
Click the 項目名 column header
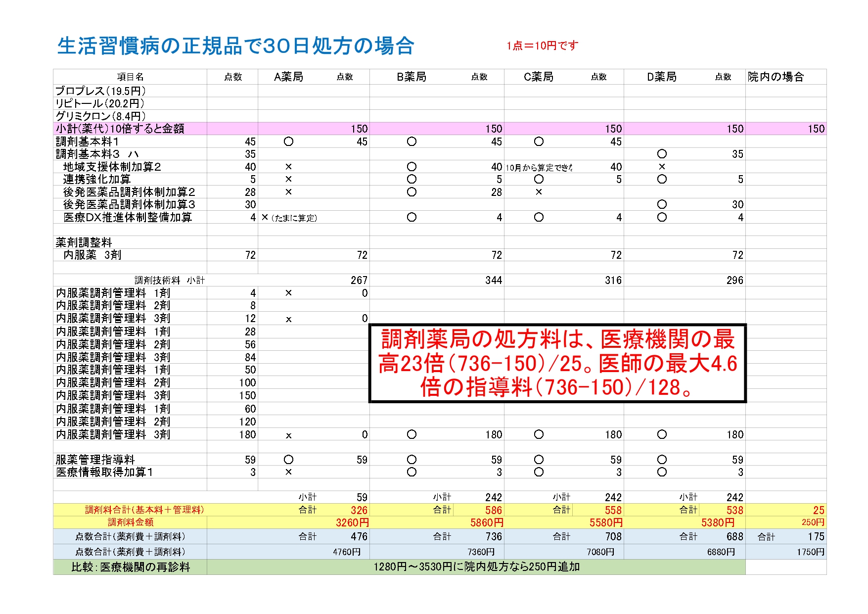(130, 77)
